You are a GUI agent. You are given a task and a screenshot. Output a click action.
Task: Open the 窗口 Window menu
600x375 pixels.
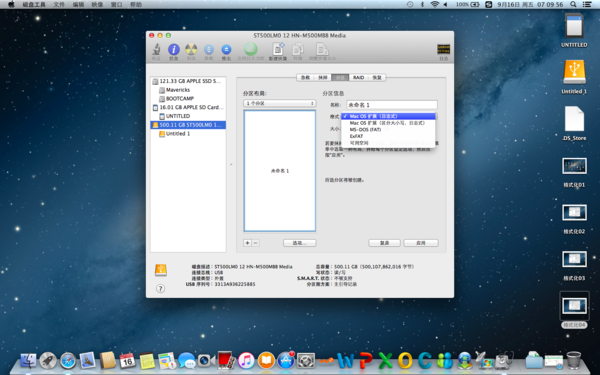click(116, 5)
